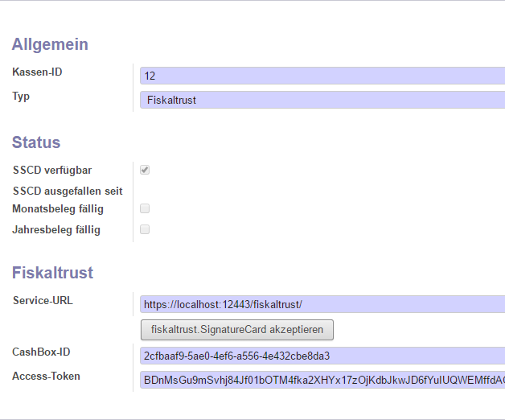The height and width of the screenshot is (420, 505).
Task: Focus the Kassen-ID field showing 12
Action: [x=322, y=76]
